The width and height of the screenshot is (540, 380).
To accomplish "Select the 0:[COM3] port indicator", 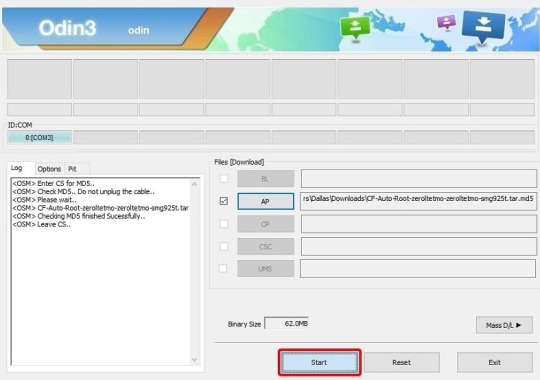I will [x=39, y=137].
